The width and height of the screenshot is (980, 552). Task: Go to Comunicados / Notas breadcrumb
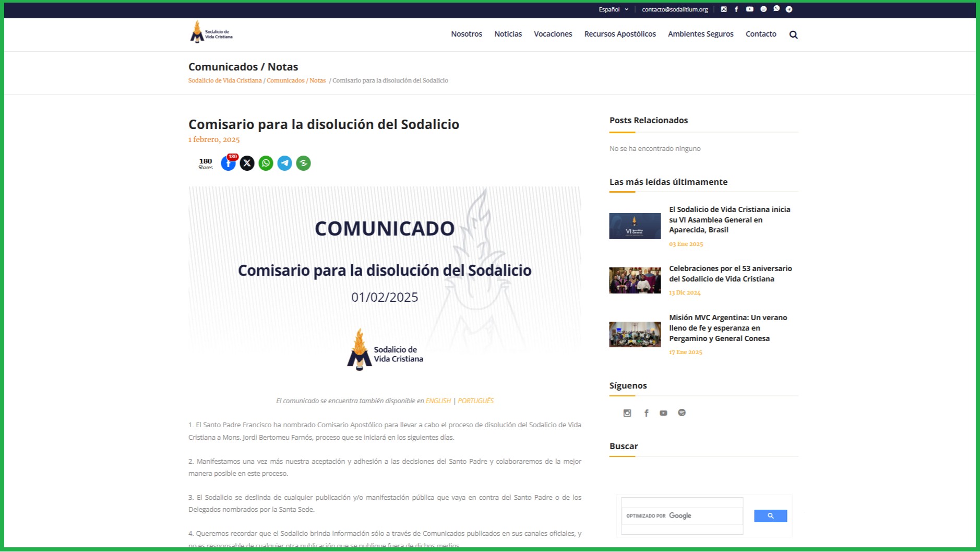point(296,80)
